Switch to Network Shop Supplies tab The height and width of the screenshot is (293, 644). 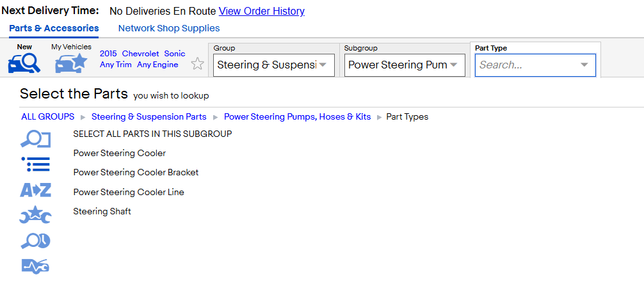click(169, 28)
